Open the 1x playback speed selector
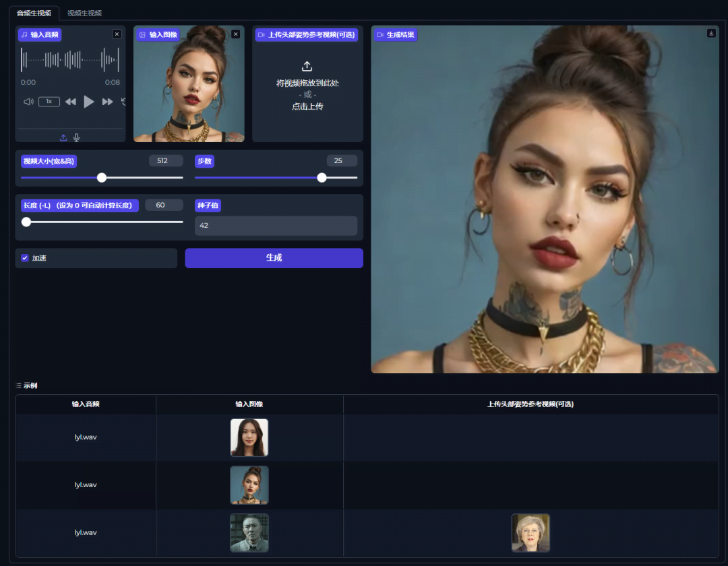 [x=48, y=101]
